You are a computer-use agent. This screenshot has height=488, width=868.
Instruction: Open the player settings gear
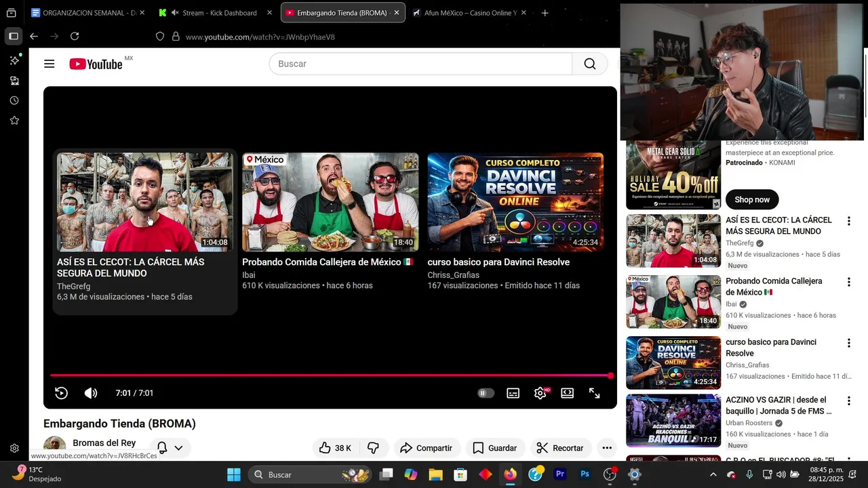(540, 393)
